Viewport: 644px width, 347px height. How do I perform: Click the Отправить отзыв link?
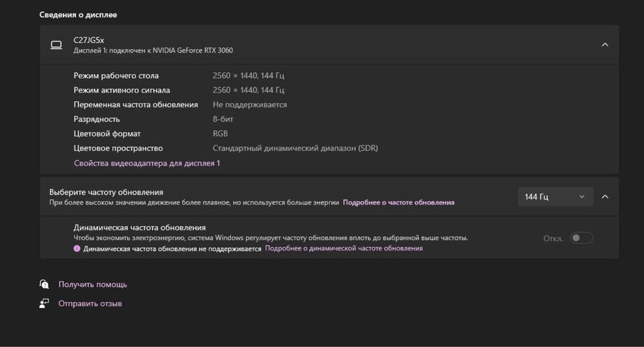90,303
